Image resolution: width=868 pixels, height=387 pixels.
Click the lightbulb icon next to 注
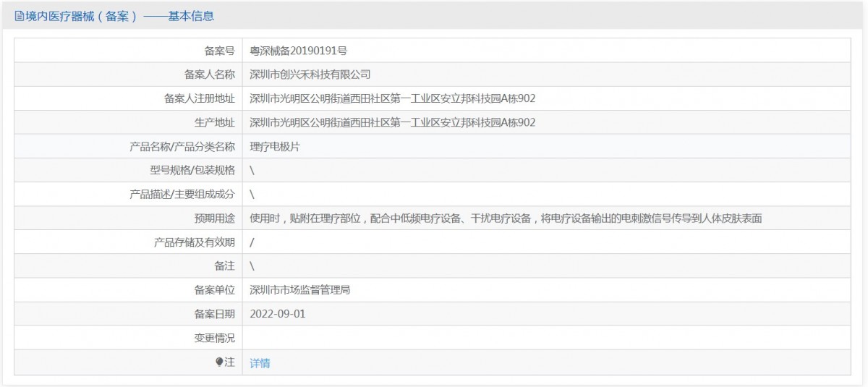(x=219, y=362)
